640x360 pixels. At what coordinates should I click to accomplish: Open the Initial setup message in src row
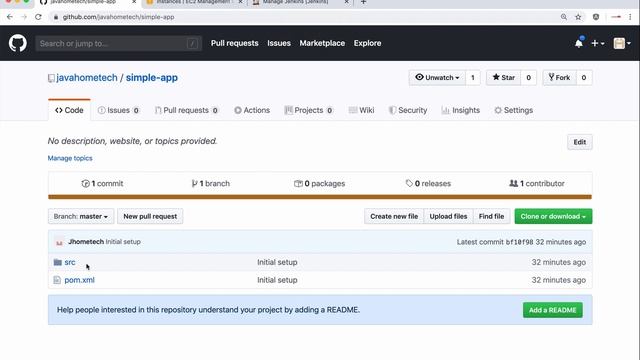click(x=277, y=262)
